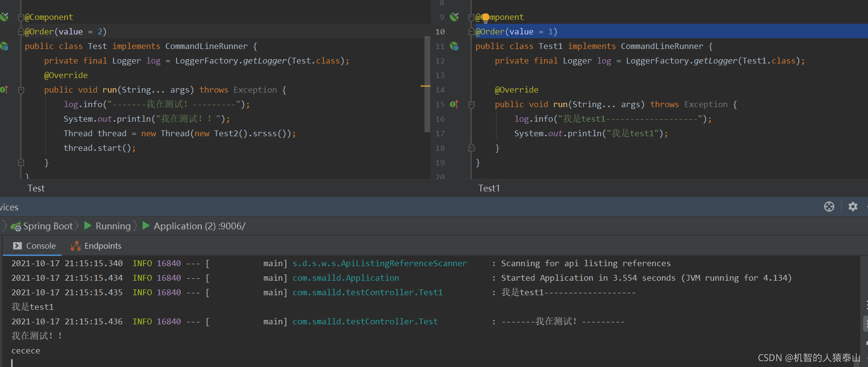This screenshot has height=367, width=868.
Task: Click line number 12 in Test1 gutter
Action: 440,61
